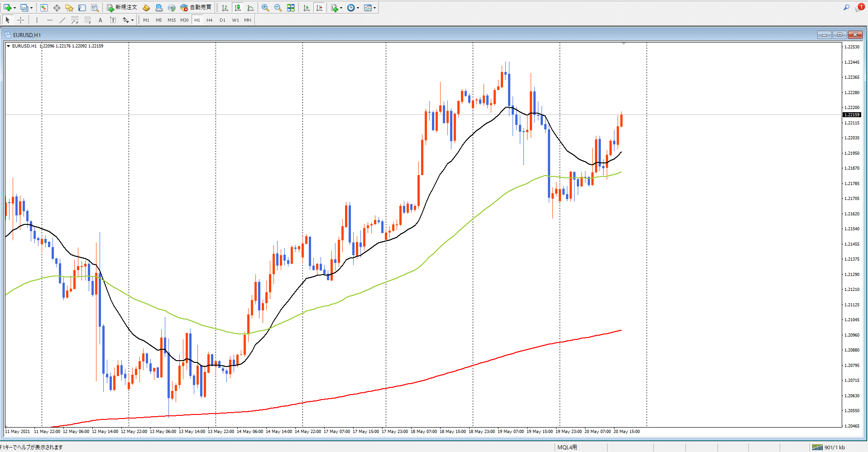
Task: Toggle the Market Watch window
Action: tap(44, 8)
